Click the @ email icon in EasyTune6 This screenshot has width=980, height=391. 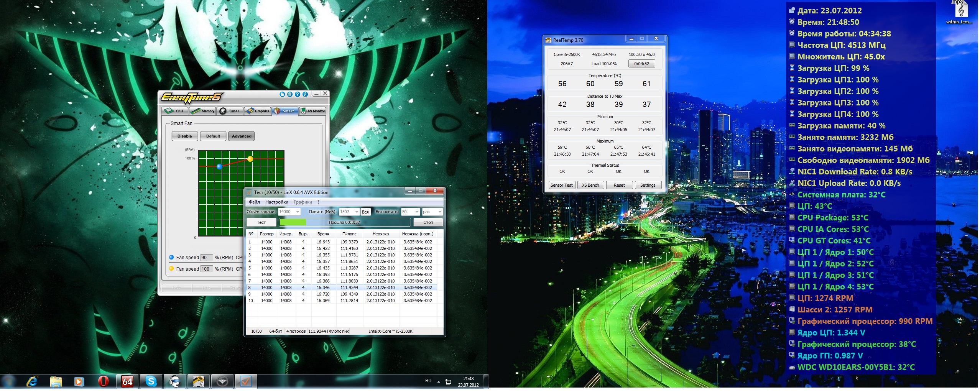[x=290, y=94]
